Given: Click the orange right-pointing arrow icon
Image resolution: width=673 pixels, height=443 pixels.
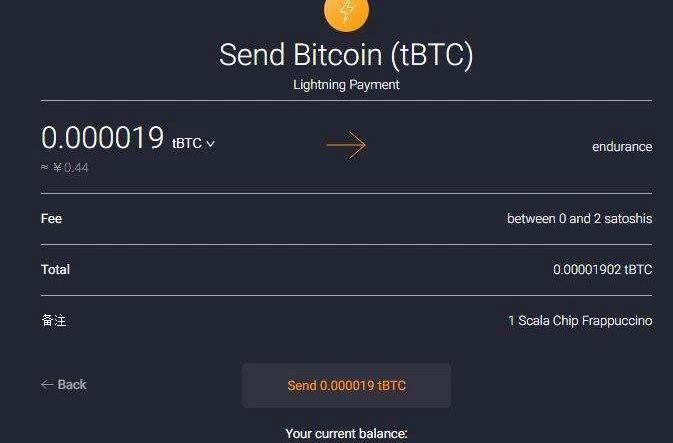Looking at the screenshot, I should tap(346, 146).
